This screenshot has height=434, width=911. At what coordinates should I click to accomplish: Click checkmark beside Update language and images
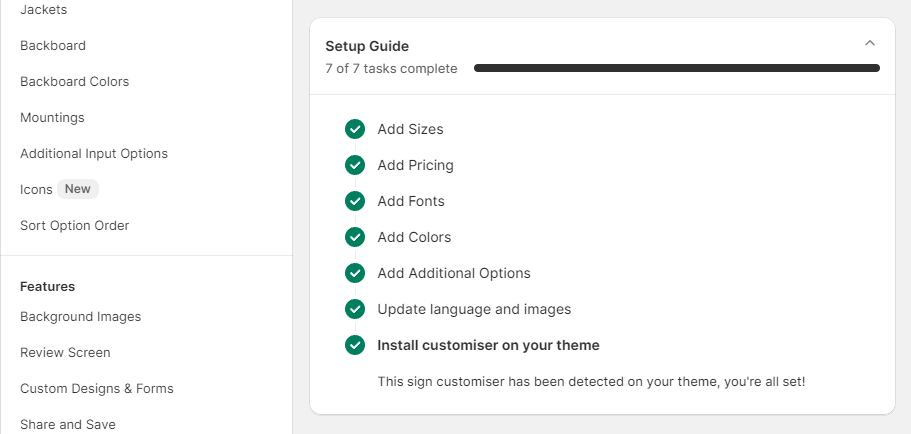click(354, 309)
